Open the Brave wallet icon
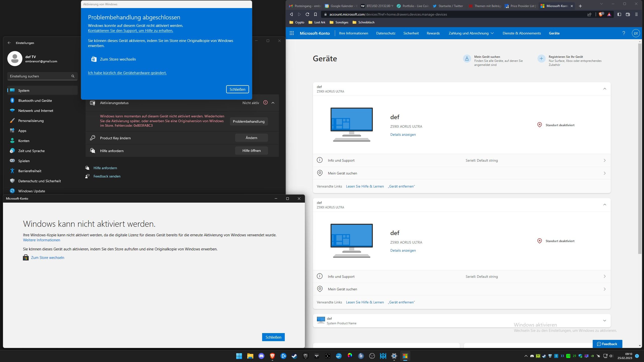The image size is (644, 362). (628, 14)
